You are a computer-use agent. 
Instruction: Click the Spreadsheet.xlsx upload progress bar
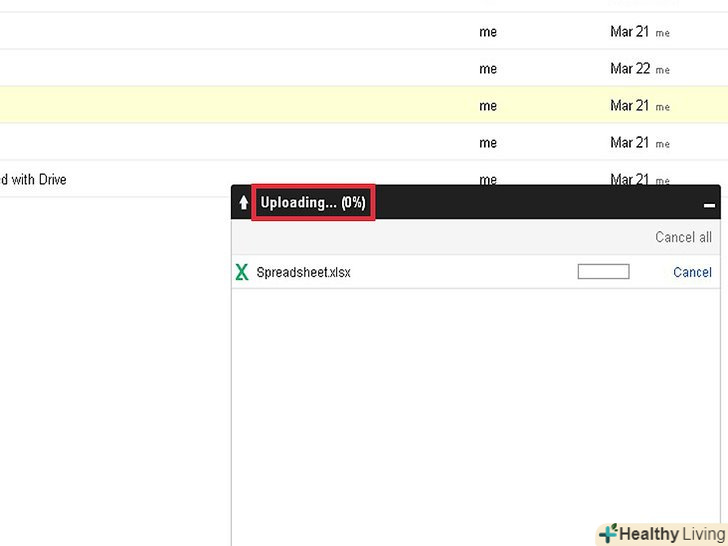tap(603, 272)
